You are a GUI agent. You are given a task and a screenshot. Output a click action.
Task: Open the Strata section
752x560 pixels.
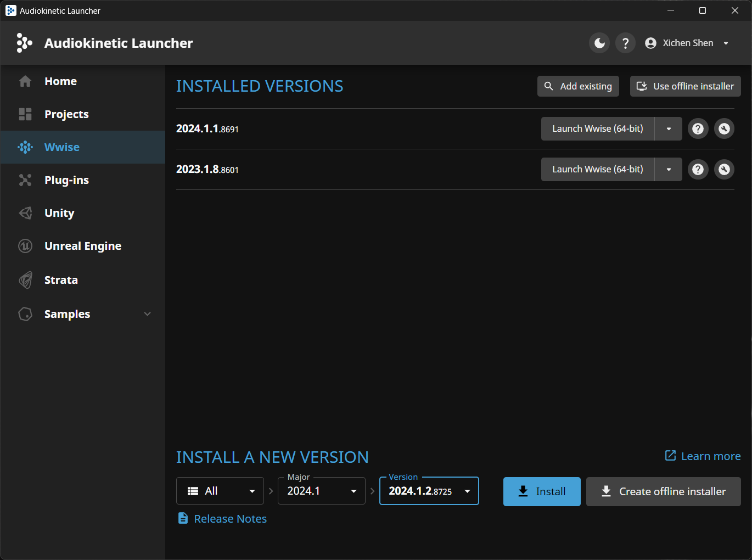[x=83, y=280]
